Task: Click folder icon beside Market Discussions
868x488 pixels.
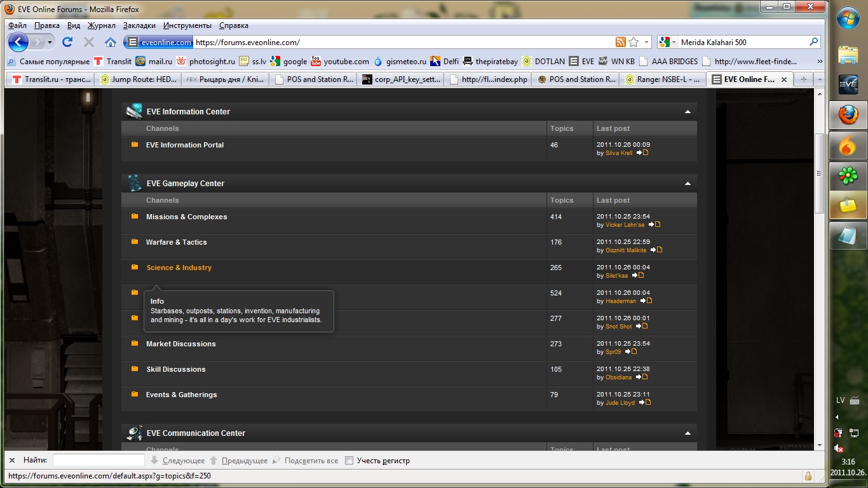Action: pos(135,343)
